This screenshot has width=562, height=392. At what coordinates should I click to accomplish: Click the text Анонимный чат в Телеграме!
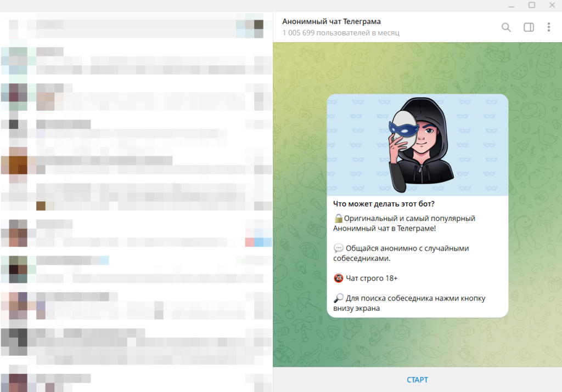click(x=385, y=229)
